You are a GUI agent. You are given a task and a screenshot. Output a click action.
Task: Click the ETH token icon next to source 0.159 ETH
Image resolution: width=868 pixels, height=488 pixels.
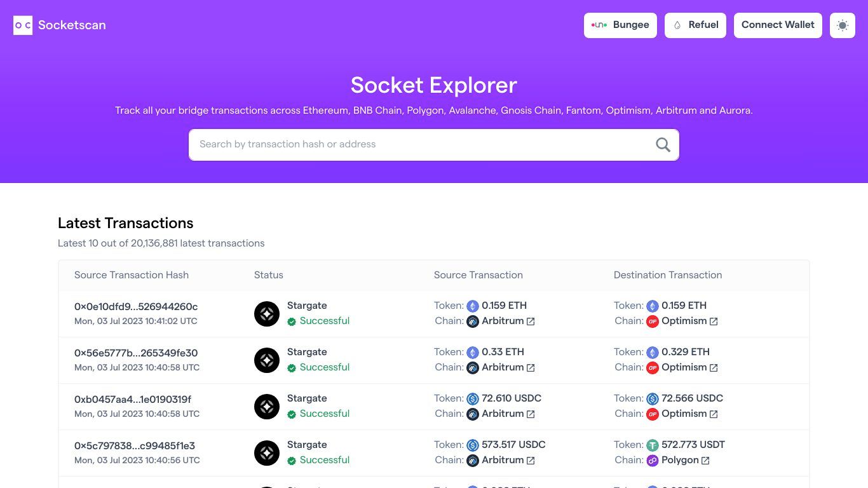point(473,306)
